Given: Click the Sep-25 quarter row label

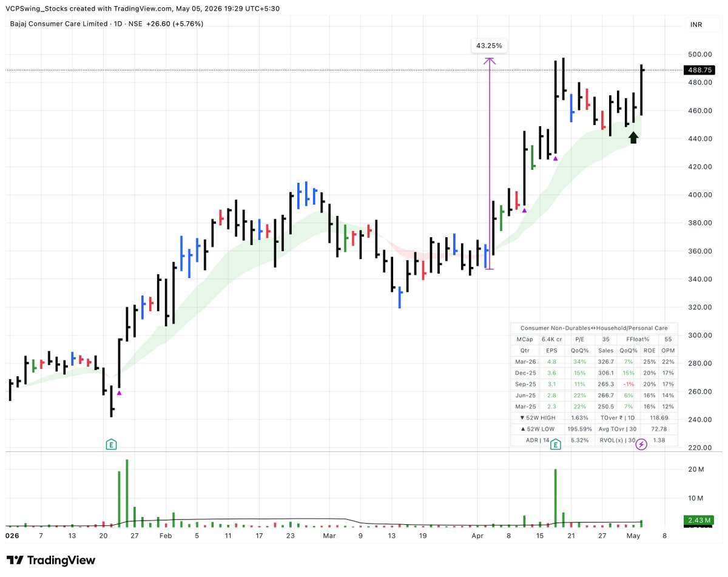Looking at the screenshot, I should click(x=524, y=384).
